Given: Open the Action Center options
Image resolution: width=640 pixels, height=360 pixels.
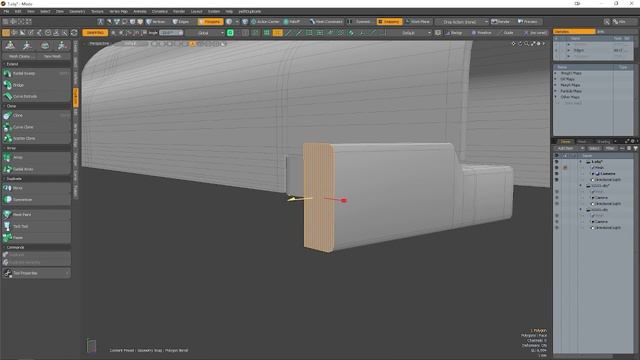Looking at the screenshot, I should pyautogui.click(x=265, y=22).
